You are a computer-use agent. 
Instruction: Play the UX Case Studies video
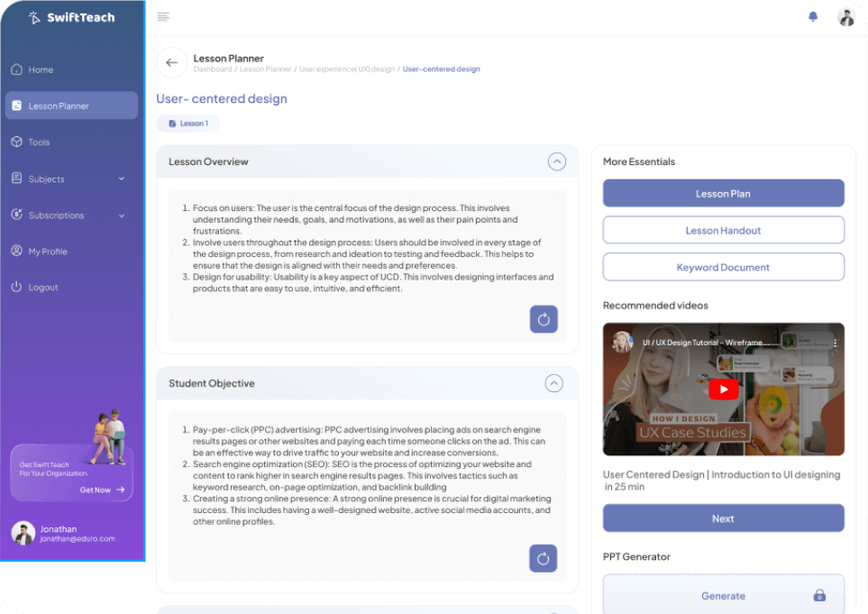[x=724, y=389]
